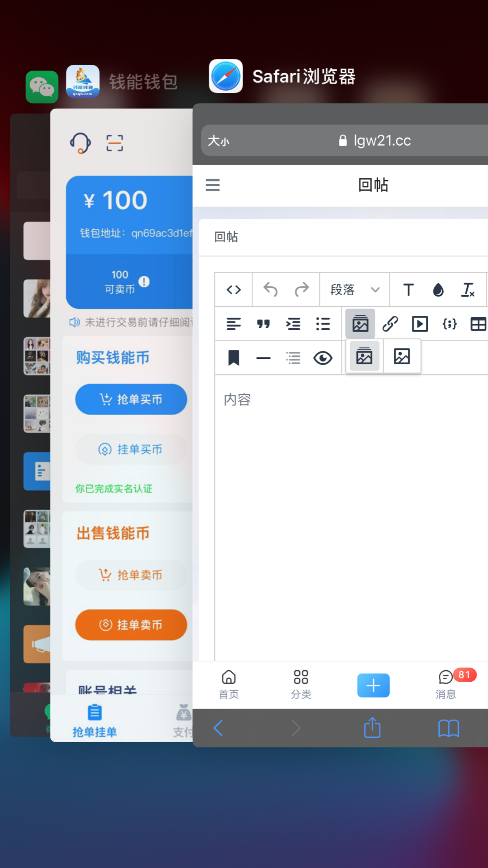Open the hamburger menu on 回帖 page
488x868 pixels.
click(x=213, y=185)
